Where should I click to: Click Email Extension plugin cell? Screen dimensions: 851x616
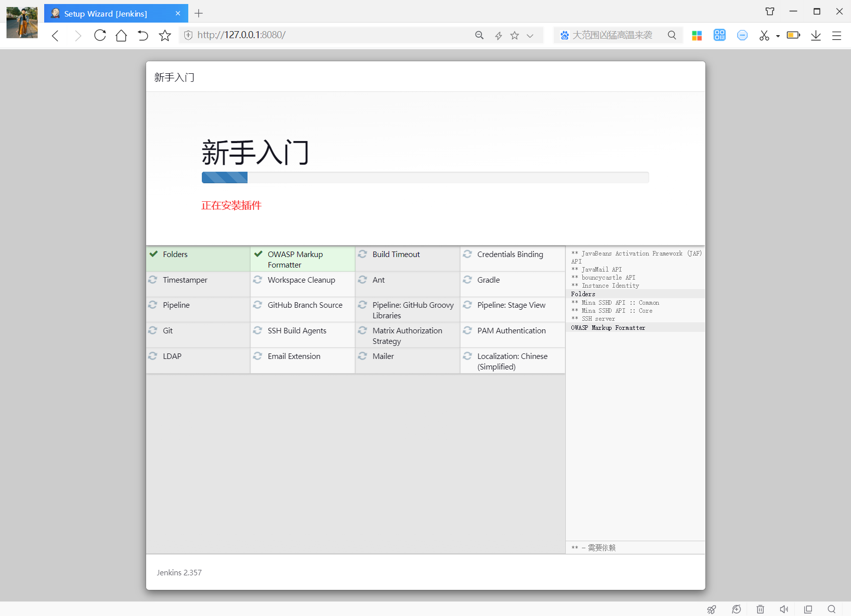[x=303, y=360]
